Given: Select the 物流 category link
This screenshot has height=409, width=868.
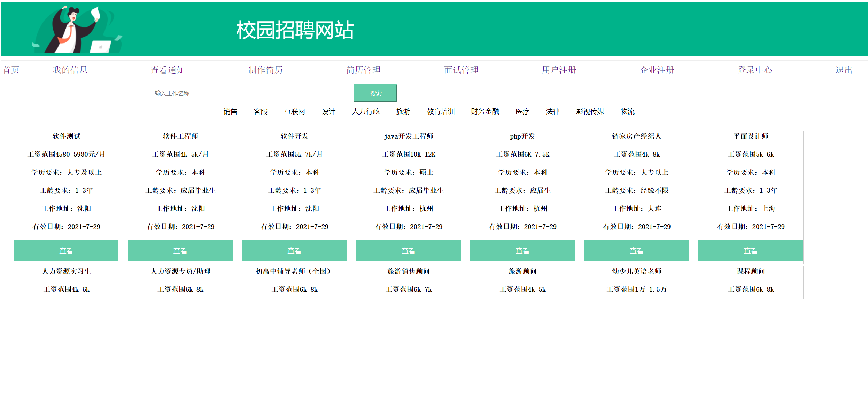Looking at the screenshot, I should click(627, 111).
